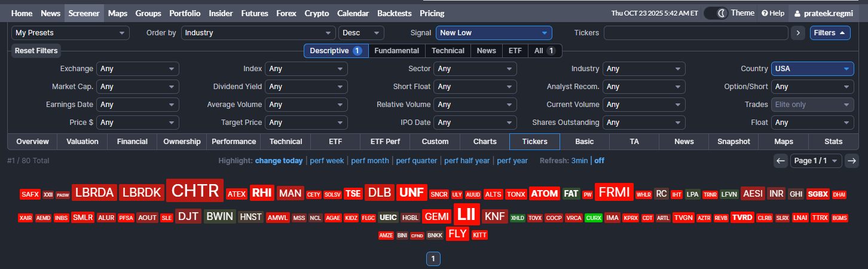Toggle the dark/light Theme switch

[x=716, y=13]
